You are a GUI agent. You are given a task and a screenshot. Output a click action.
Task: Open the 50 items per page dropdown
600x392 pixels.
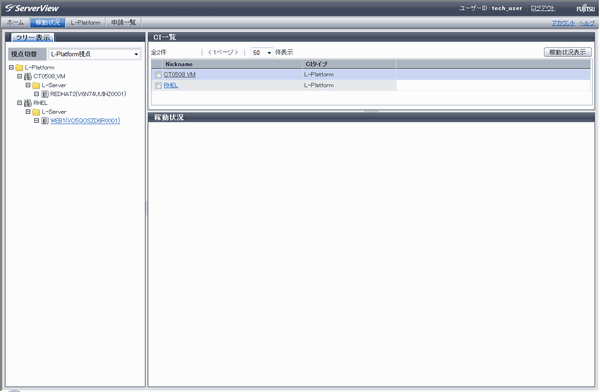pyautogui.click(x=262, y=52)
